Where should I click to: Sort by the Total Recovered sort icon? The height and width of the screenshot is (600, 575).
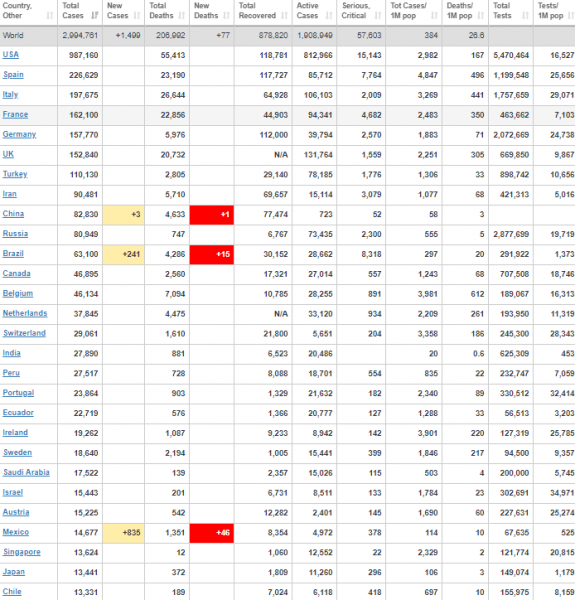(x=284, y=16)
